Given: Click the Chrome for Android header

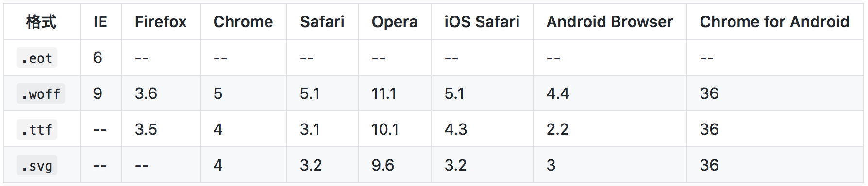Looking at the screenshot, I should (x=775, y=22).
